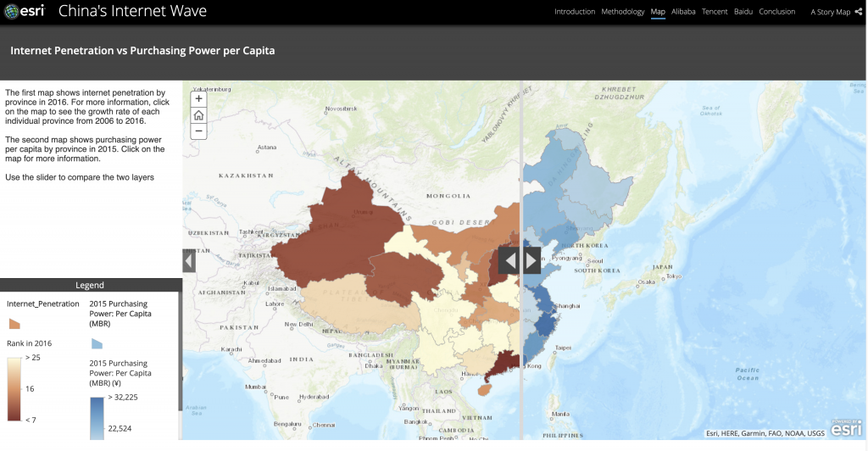The width and height of the screenshot is (868, 451).
Task: Click the China's Internet Wave title
Action: (x=132, y=11)
